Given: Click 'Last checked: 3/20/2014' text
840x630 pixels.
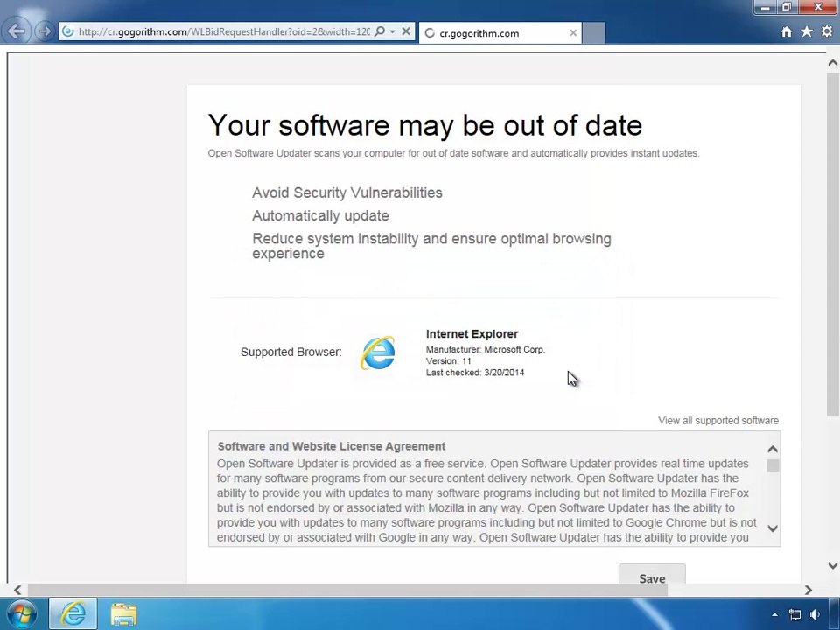Looking at the screenshot, I should pos(475,373).
